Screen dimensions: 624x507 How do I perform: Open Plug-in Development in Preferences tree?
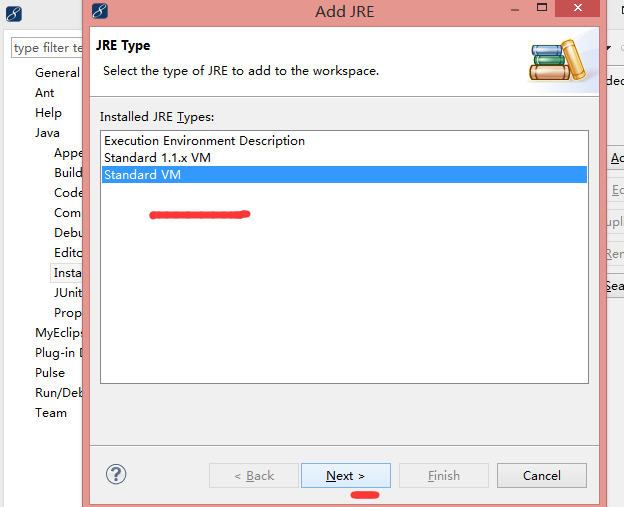58,353
